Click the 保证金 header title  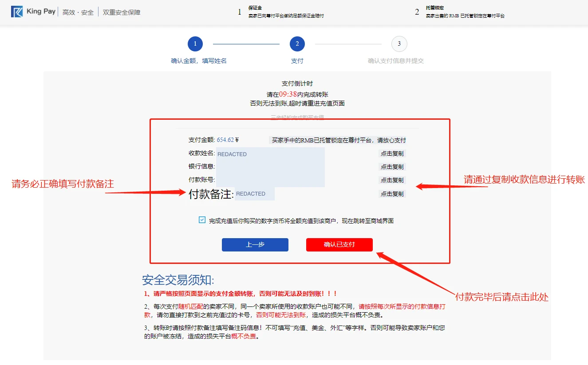(255, 8)
